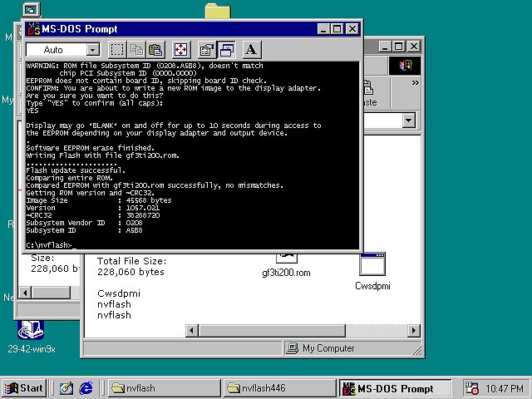This screenshot has height=399, width=532.
Task: Click the notepad Quick Launch icon beside Start
Action: [x=66, y=388]
